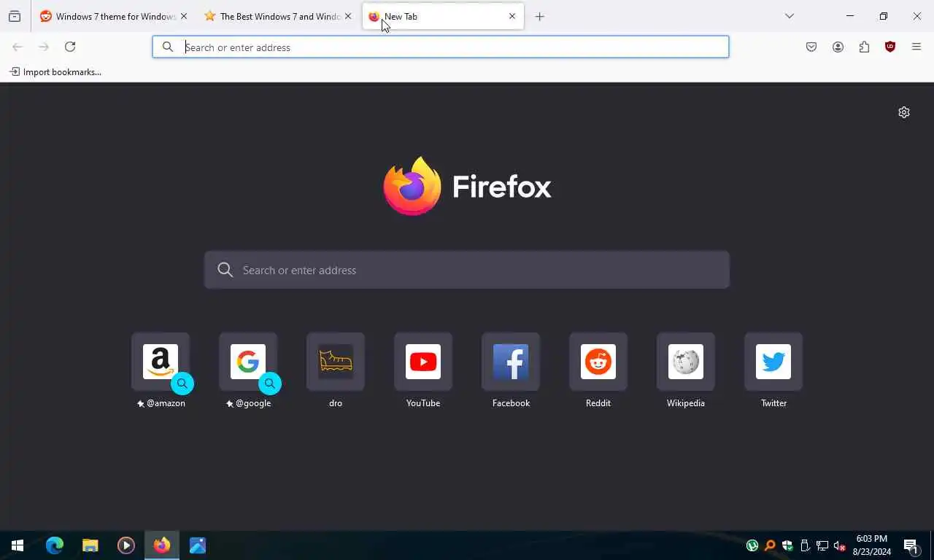Reload the current page
This screenshot has height=560, width=934.
tap(70, 47)
